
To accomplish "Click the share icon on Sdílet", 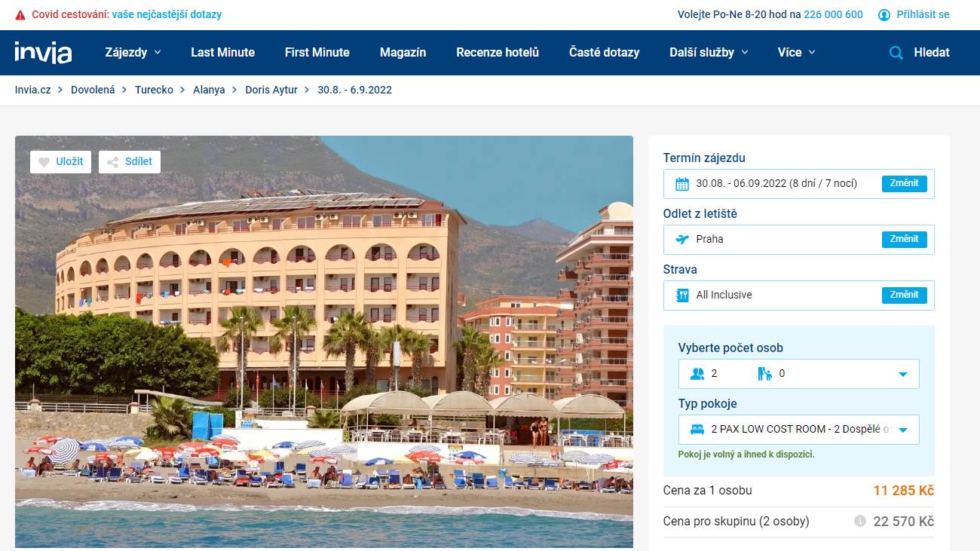I will pos(112,162).
